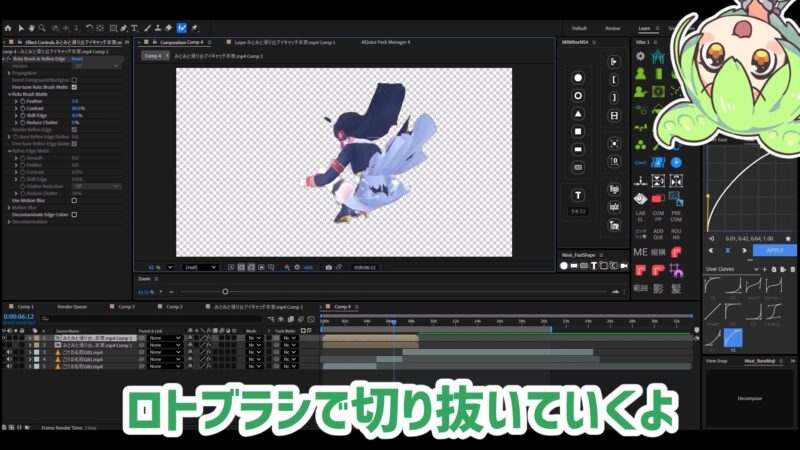Click the Zoom slider handle below viewer

(225, 291)
